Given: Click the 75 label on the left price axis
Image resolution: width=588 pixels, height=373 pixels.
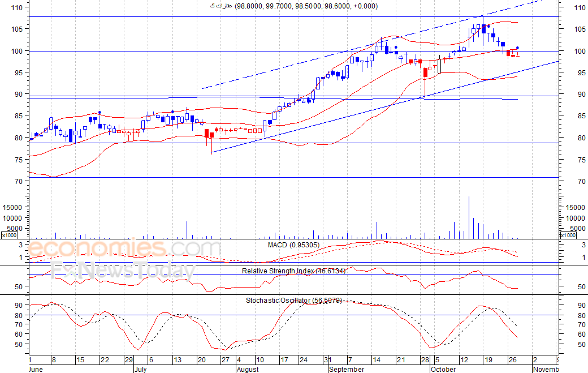Looking at the screenshot, I should click(19, 160).
